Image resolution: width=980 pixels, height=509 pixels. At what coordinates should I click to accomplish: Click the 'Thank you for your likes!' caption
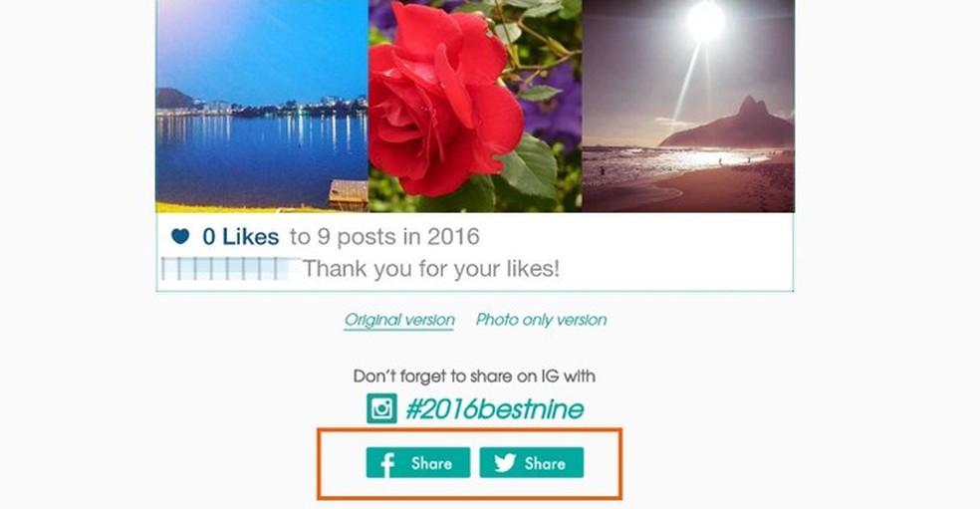(x=431, y=269)
